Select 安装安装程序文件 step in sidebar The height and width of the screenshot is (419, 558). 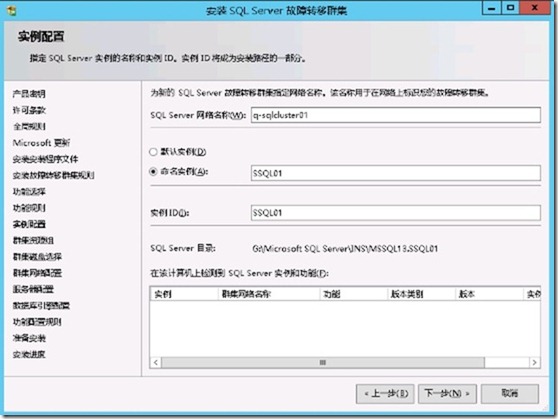point(45,159)
